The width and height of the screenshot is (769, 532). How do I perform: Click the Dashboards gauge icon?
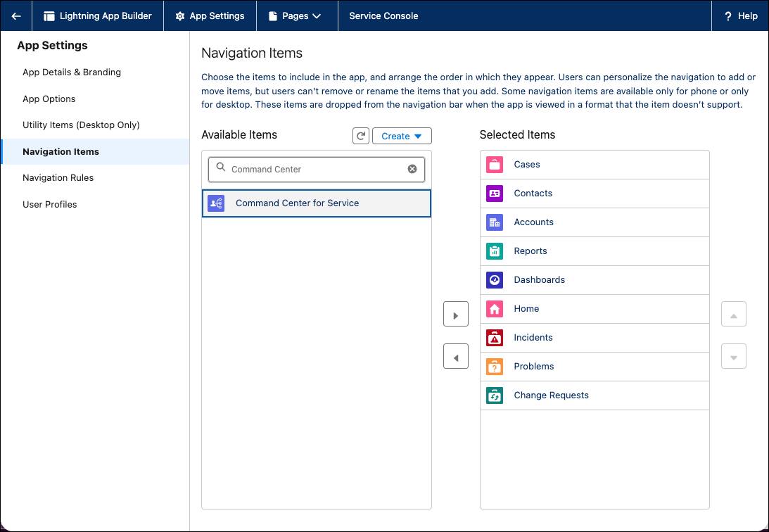[495, 280]
